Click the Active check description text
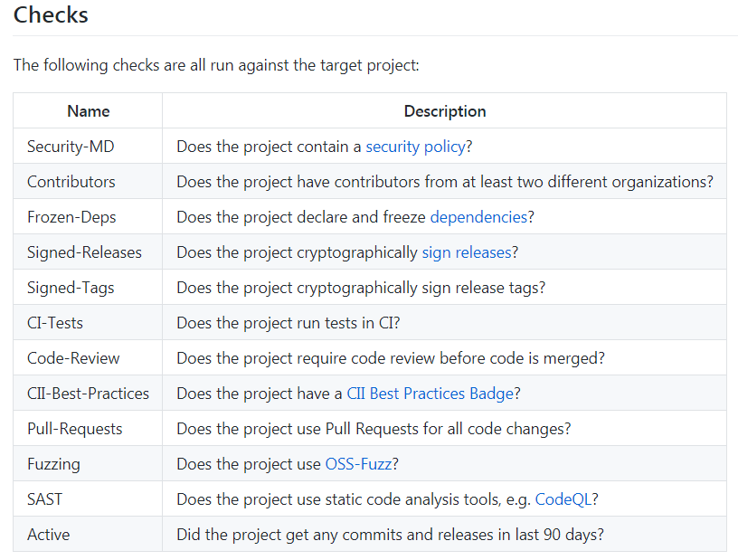738x560 pixels. 390,535
